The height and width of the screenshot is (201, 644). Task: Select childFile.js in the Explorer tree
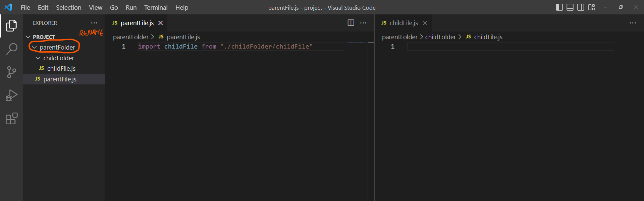click(x=61, y=68)
